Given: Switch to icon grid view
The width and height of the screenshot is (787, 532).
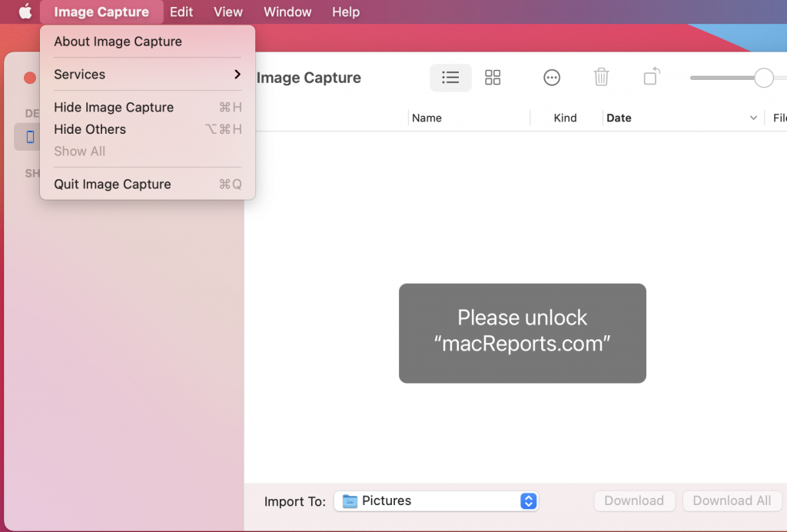Looking at the screenshot, I should (493, 78).
